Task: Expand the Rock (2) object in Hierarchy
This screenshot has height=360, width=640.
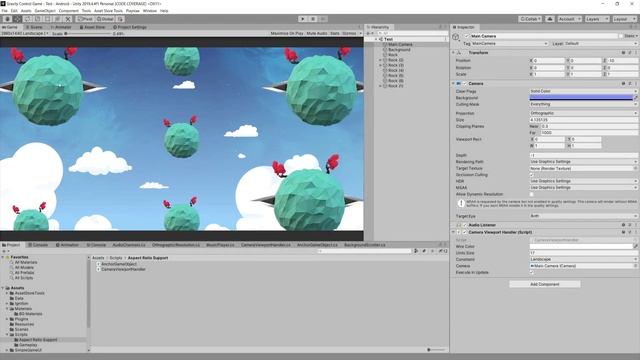Action: [x=380, y=60]
